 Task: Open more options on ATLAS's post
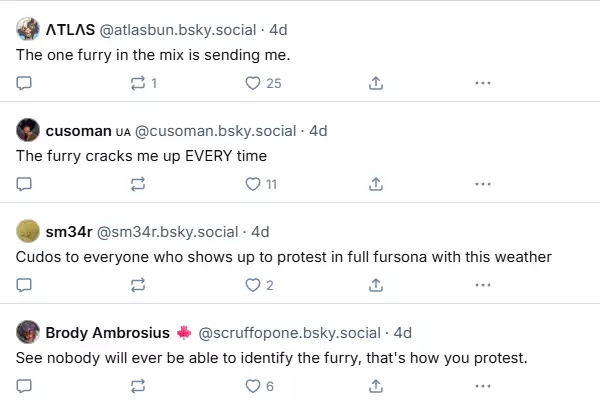click(x=483, y=83)
